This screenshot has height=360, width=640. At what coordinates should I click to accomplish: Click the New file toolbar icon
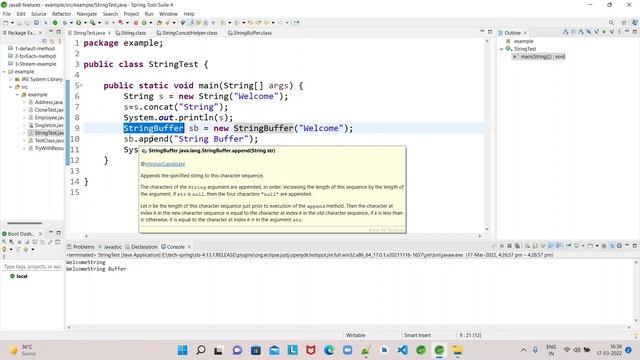6,22
